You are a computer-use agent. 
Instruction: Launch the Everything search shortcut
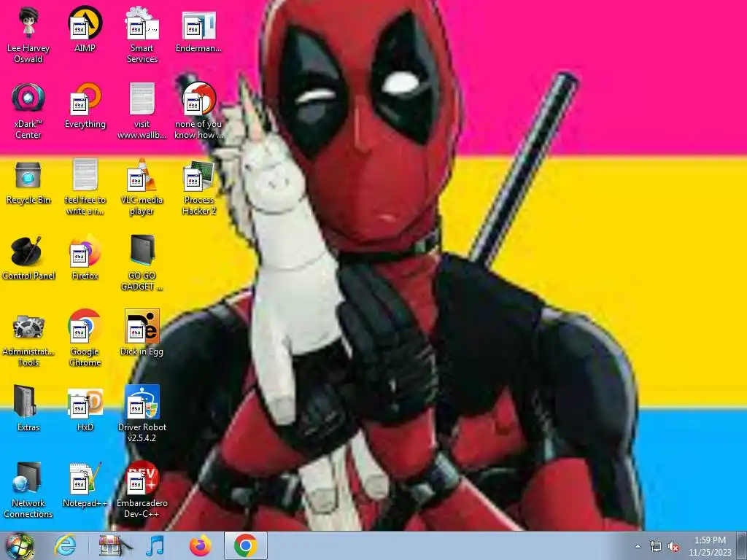coord(85,106)
